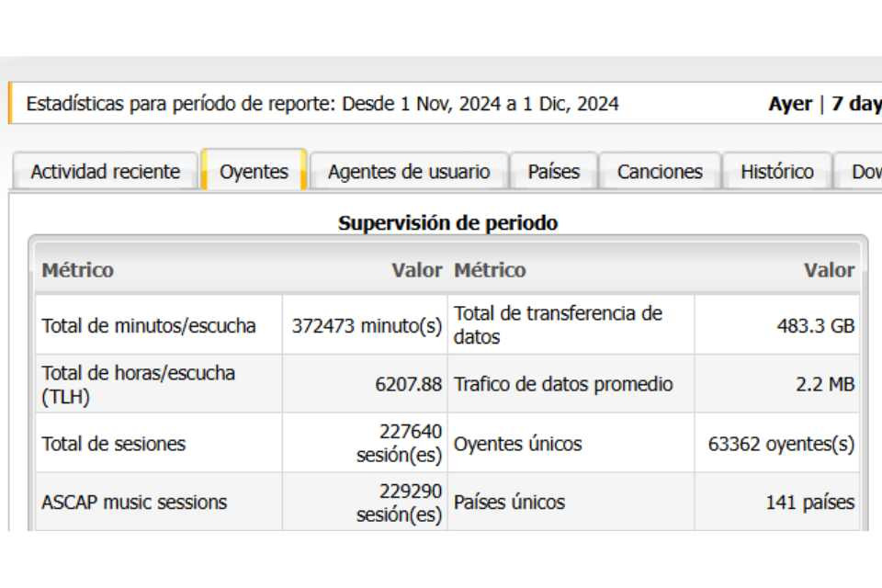
Task: Select the Oyentes únicos label
Action: click(517, 444)
